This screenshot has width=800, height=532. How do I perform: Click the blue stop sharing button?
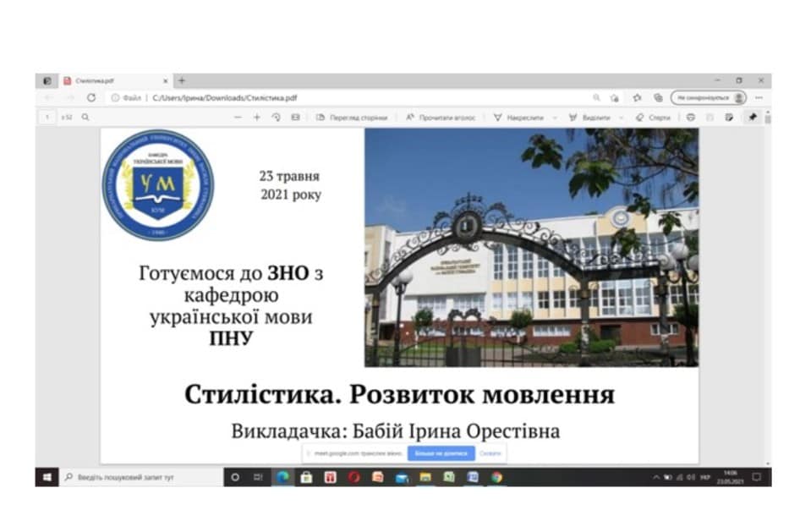[x=441, y=453]
